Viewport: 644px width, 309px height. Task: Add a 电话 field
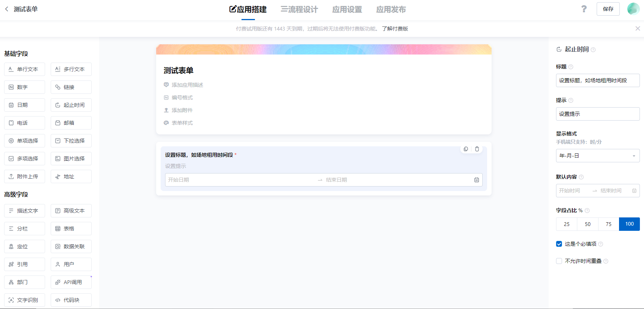[x=25, y=123]
